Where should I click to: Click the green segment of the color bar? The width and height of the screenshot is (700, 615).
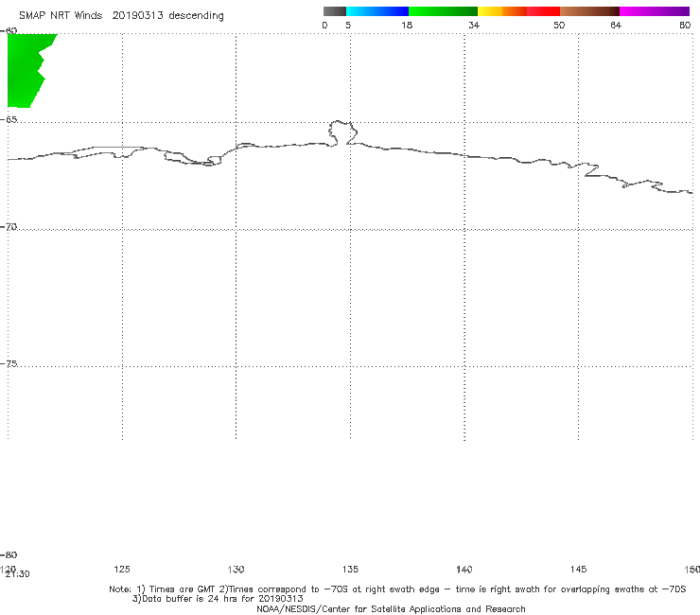coord(443,11)
